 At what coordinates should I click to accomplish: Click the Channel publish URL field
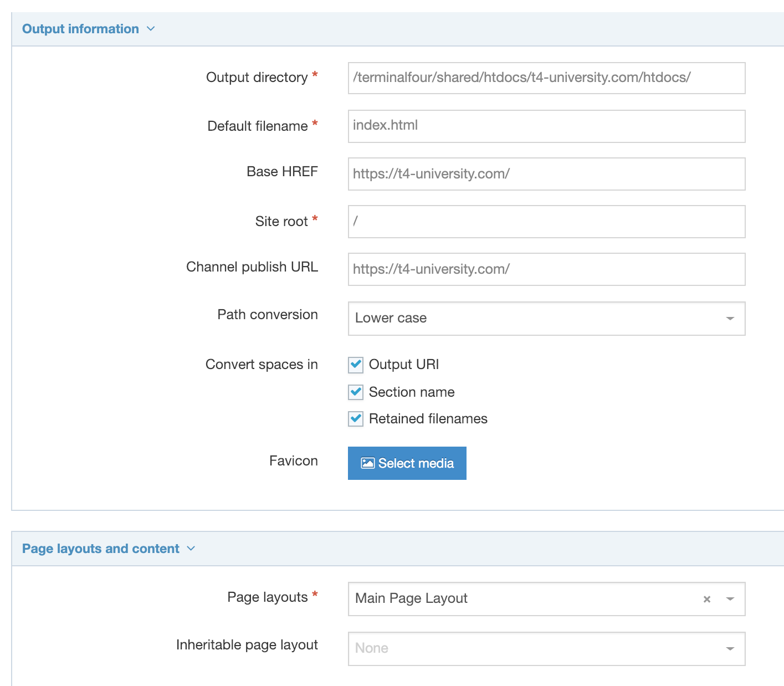pyautogui.click(x=546, y=269)
